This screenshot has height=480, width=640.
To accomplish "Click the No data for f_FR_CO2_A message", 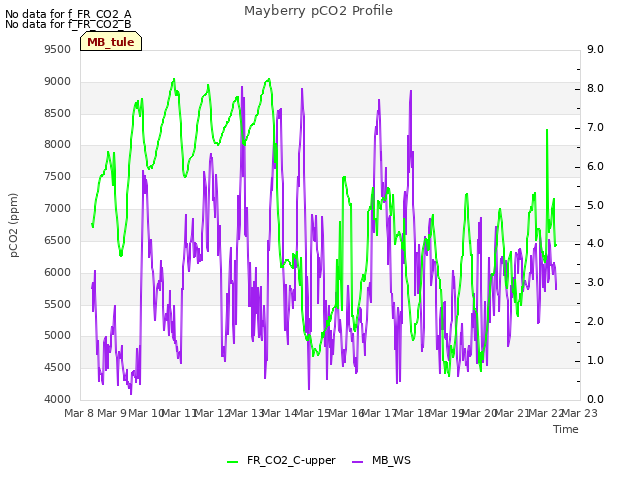I will pyautogui.click(x=68, y=14).
